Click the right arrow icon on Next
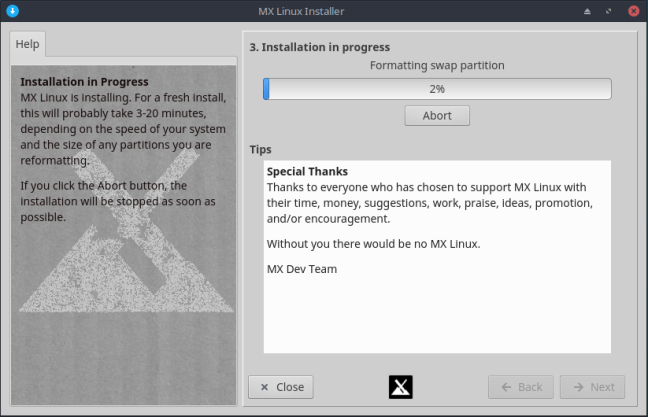This screenshot has height=417, width=648. (578, 387)
